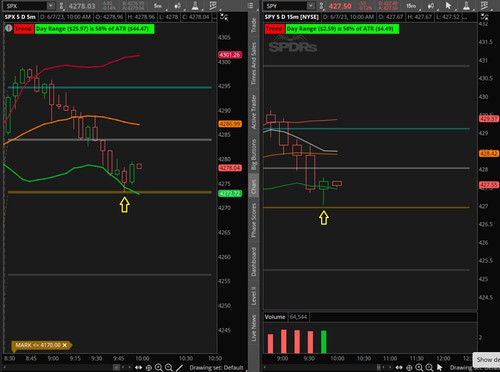The image size is (500, 372).
Task: Click 428.42 orange price bubble on SPY axis
Action: point(489,153)
